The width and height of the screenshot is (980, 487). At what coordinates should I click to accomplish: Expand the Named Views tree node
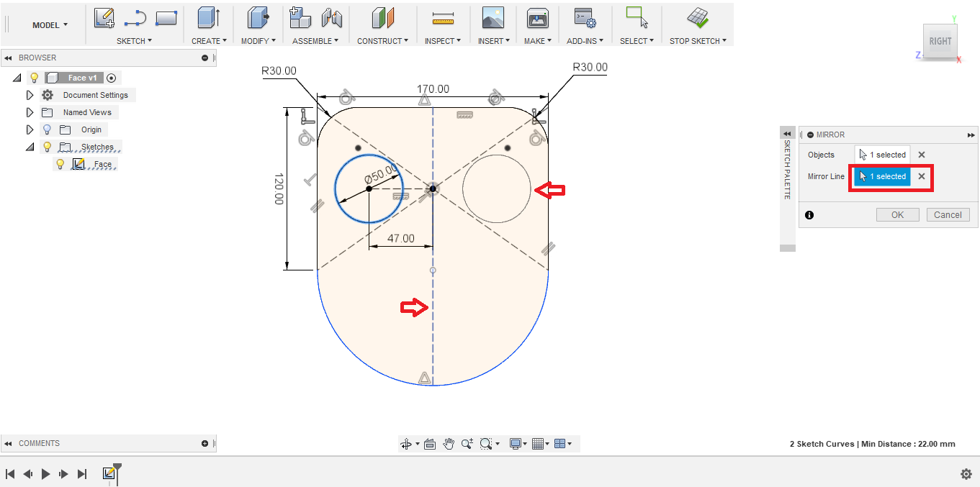point(30,112)
